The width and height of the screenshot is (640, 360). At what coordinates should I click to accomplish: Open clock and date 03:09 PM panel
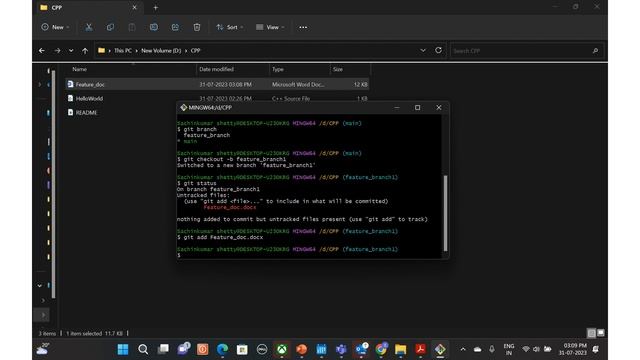(572, 349)
